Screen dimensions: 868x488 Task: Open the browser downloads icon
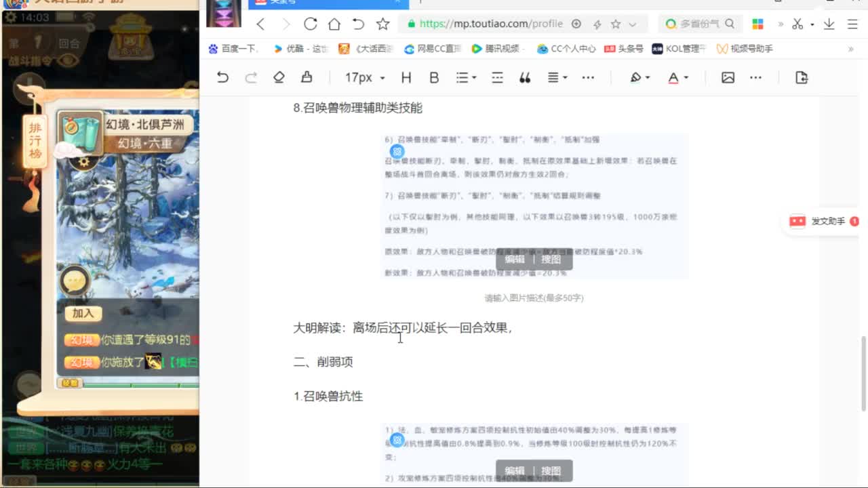tap(829, 24)
